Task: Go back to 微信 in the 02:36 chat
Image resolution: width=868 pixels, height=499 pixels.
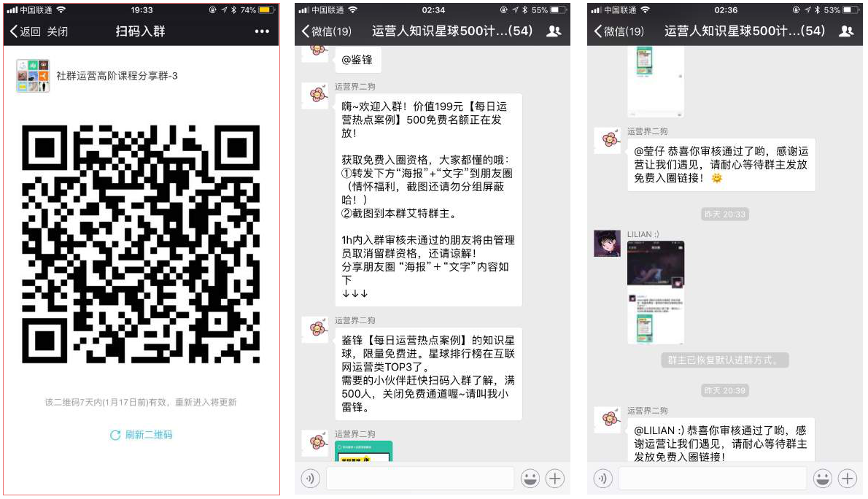Action: click(x=619, y=31)
